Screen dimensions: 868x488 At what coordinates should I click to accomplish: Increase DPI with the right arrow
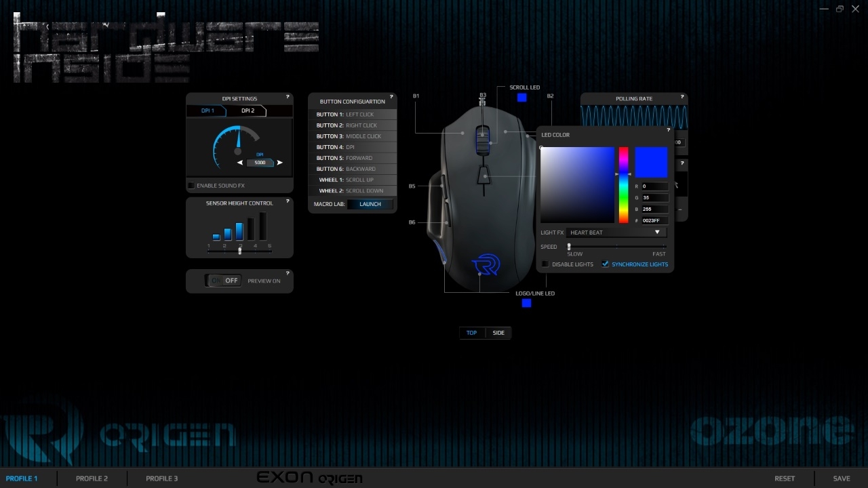point(279,163)
